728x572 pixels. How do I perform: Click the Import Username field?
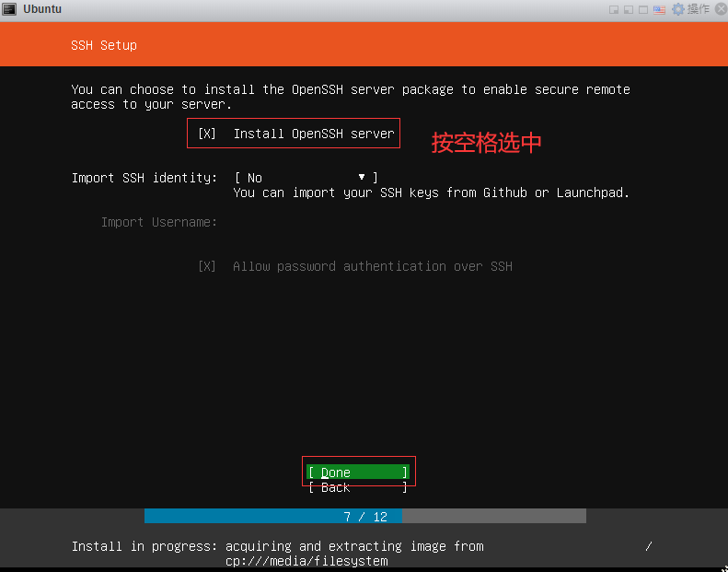pyautogui.click(x=368, y=222)
